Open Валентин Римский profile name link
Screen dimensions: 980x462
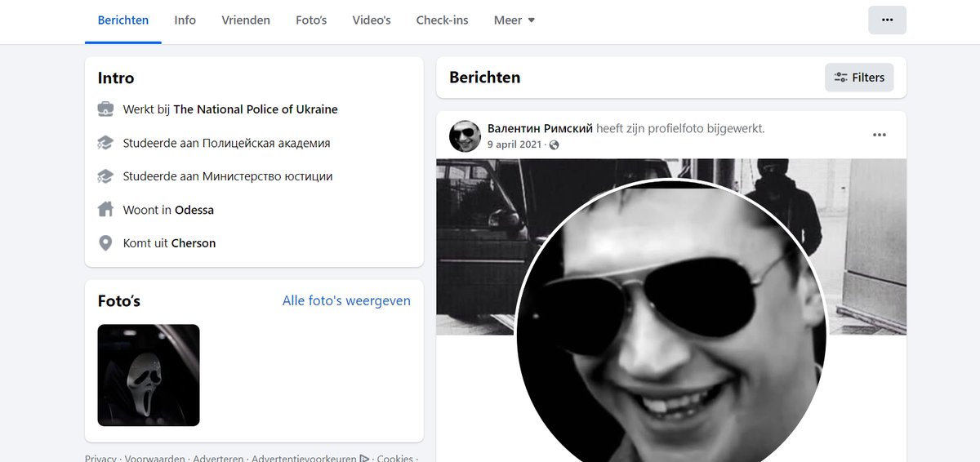click(540, 128)
